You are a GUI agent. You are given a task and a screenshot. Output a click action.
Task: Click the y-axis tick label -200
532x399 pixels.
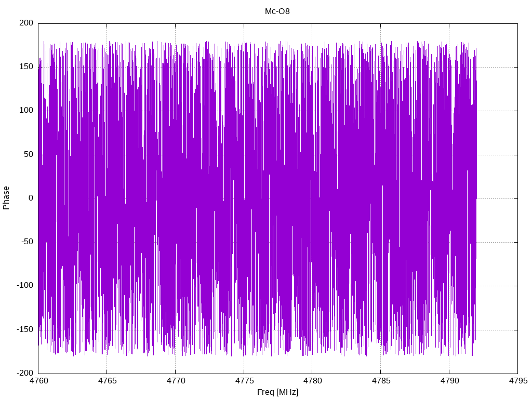coord(25,373)
